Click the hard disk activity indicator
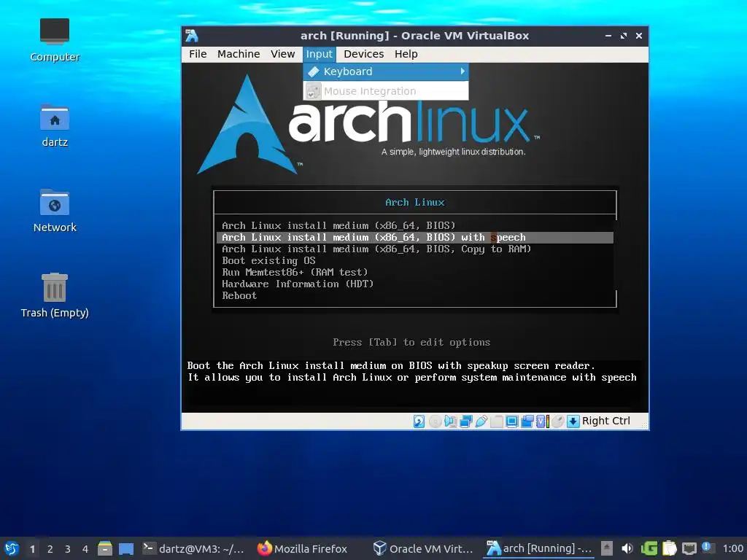 419,421
